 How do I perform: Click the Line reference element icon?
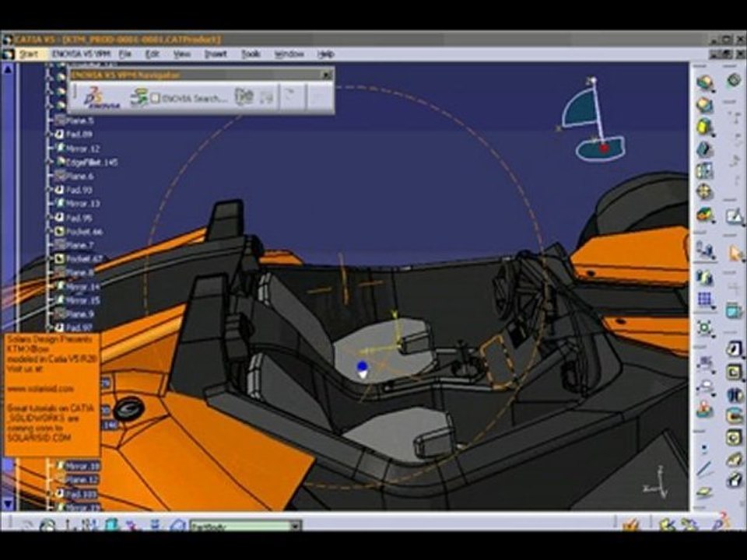pyautogui.click(x=704, y=470)
